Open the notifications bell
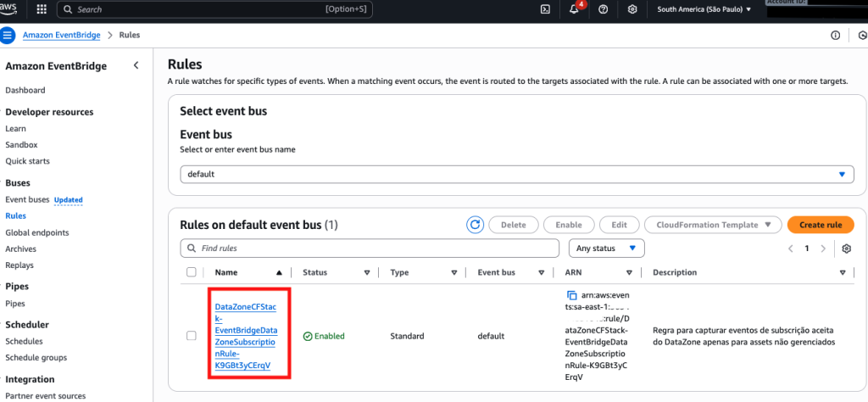The width and height of the screenshot is (868, 402). (574, 9)
